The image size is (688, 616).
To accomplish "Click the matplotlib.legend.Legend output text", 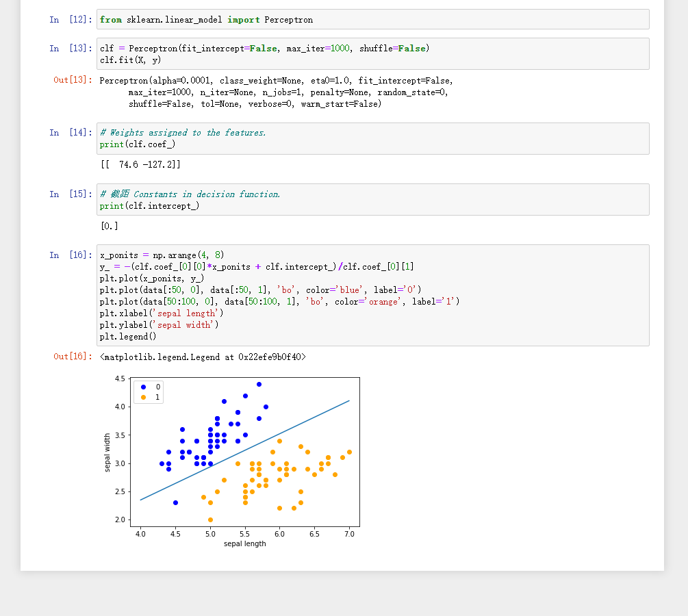I will 203,357.
